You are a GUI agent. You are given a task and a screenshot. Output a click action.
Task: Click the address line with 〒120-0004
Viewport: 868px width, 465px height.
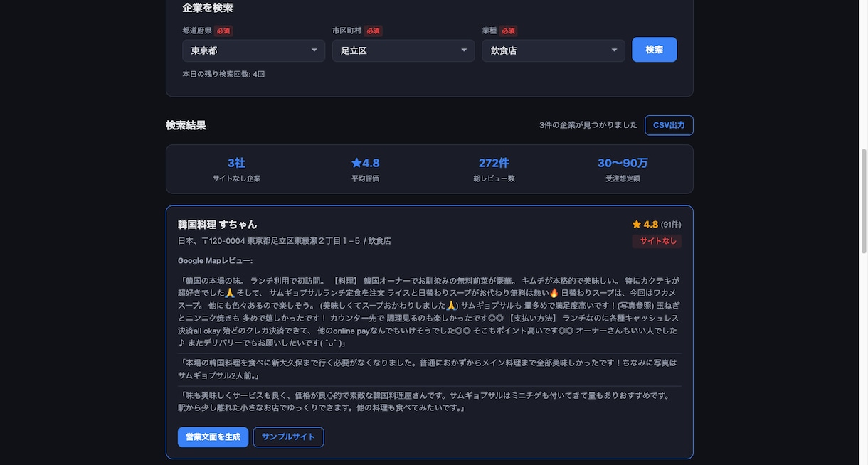(285, 241)
